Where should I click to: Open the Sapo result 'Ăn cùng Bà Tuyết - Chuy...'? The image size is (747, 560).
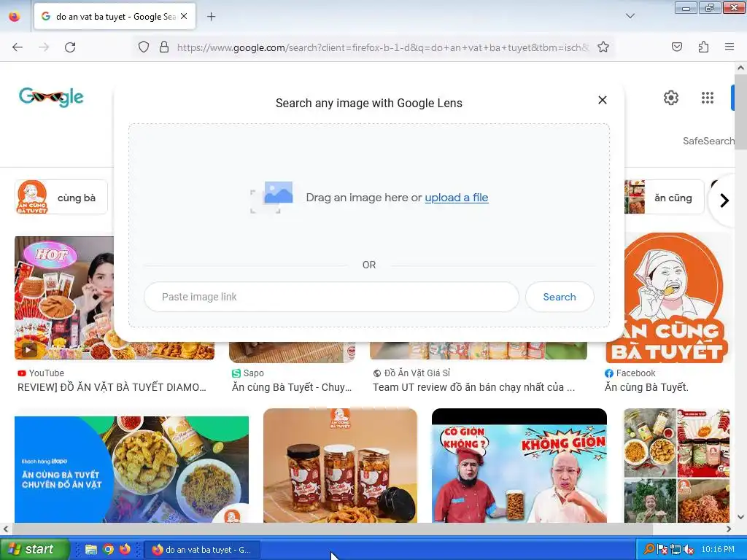click(x=292, y=388)
